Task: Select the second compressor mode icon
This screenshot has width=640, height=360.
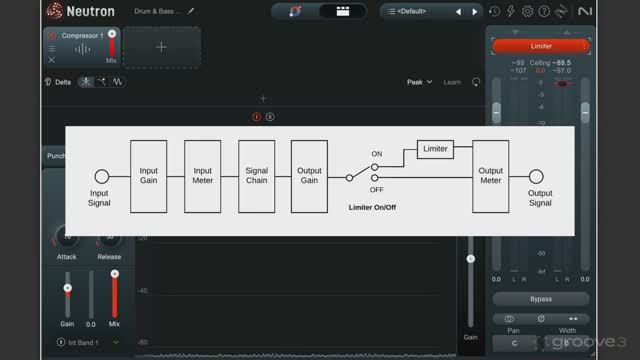Action: [101, 82]
